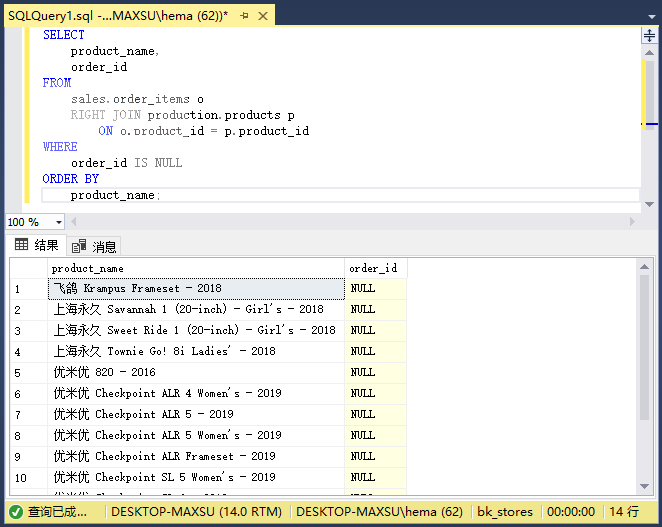Select the 飞鸽 Krampus Frameset - 2018 cell
The height and width of the screenshot is (527, 662).
click(196, 289)
